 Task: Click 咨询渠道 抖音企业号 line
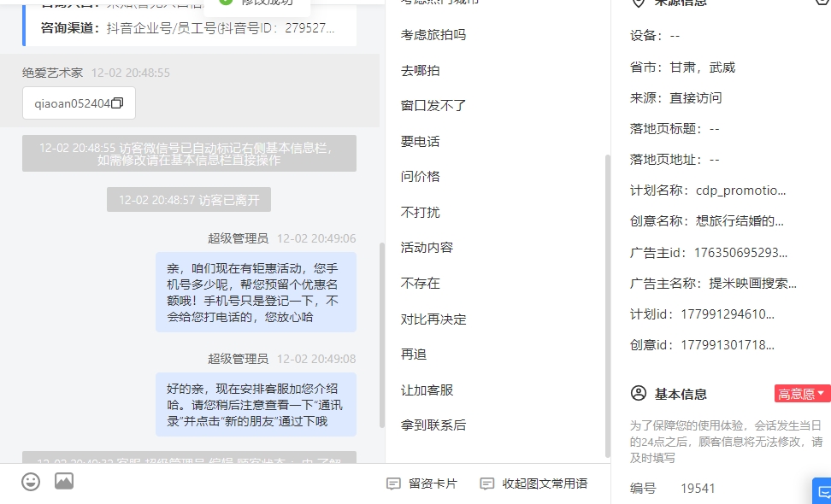[x=187, y=28]
